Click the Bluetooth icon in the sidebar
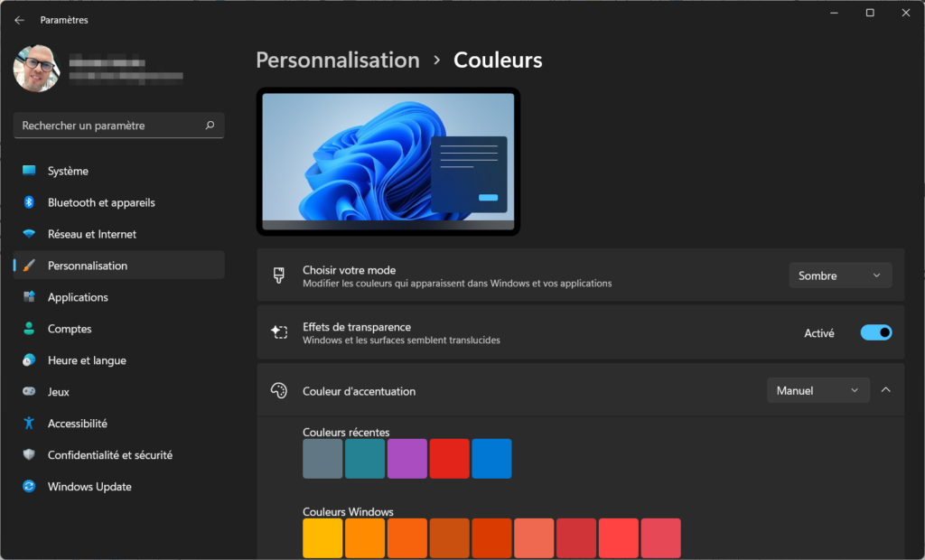This screenshot has width=925, height=560. click(29, 202)
